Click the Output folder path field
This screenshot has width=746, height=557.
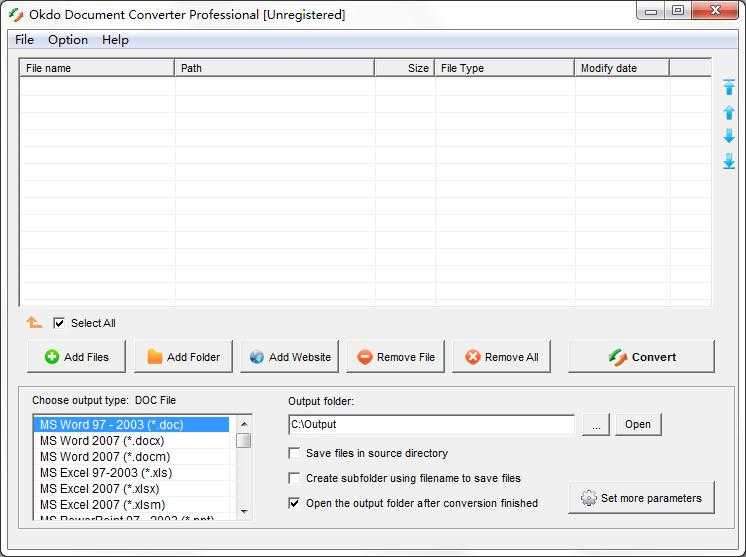430,425
